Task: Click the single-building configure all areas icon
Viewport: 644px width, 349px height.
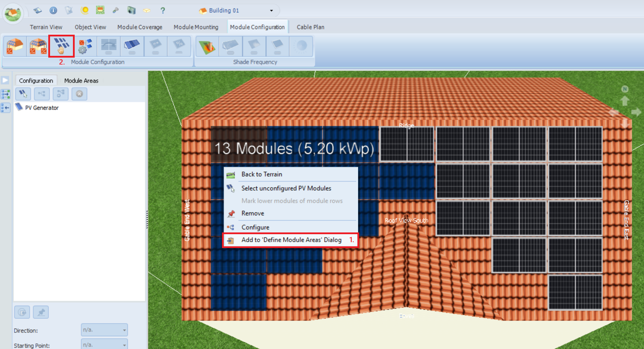Action: (15, 46)
